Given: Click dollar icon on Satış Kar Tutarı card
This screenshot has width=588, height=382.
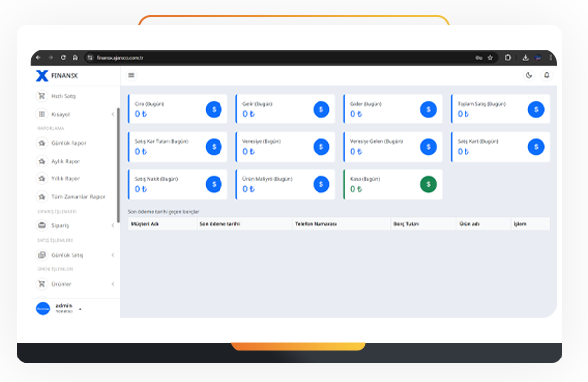Looking at the screenshot, I should point(214,147).
